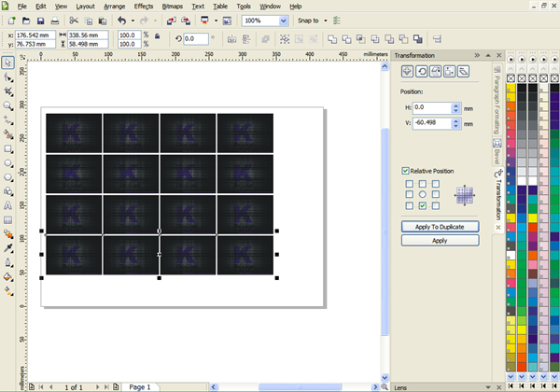560x392 pixels.
Task: Step the H position value spinner
Action: (x=455, y=108)
